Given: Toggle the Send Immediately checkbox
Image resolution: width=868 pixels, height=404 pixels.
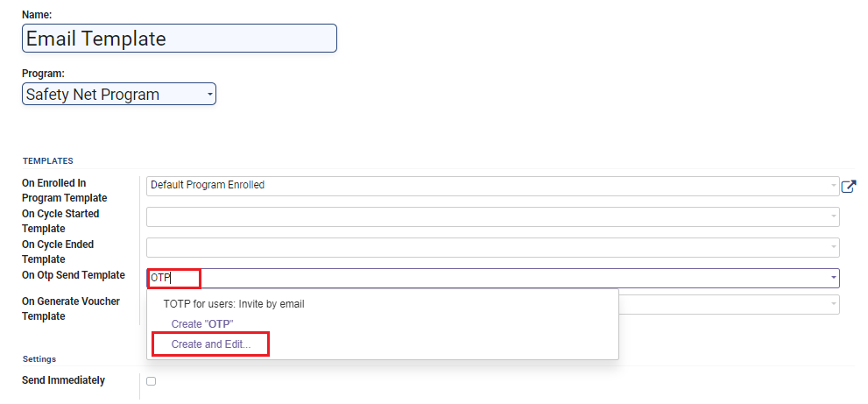Looking at the screenshot, I should (152, 381).
